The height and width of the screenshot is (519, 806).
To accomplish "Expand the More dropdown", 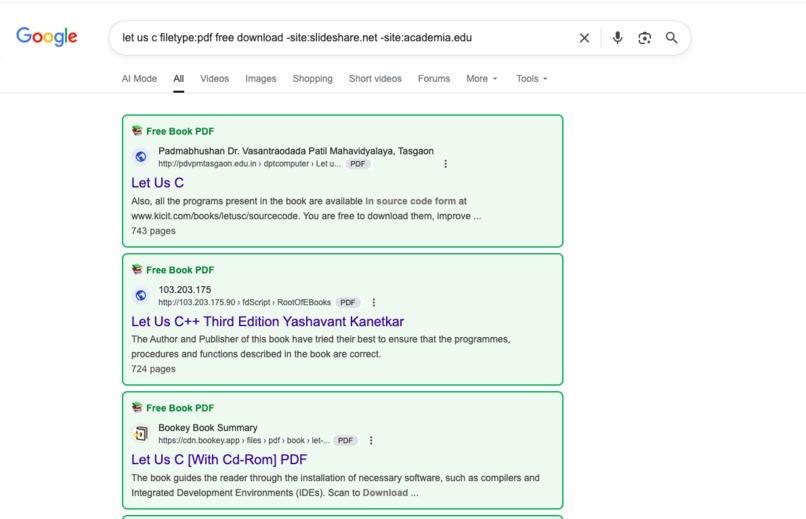I will [x=482, y=79].
